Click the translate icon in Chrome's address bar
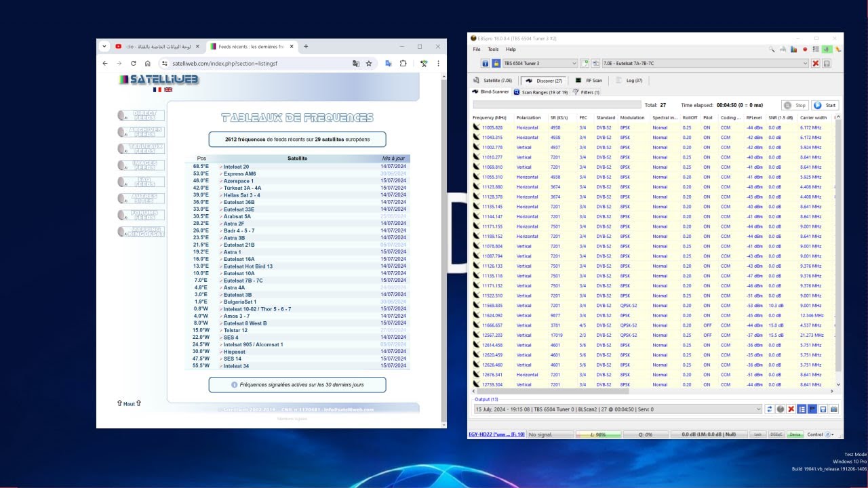868x488 pixels. coord(356,63)
